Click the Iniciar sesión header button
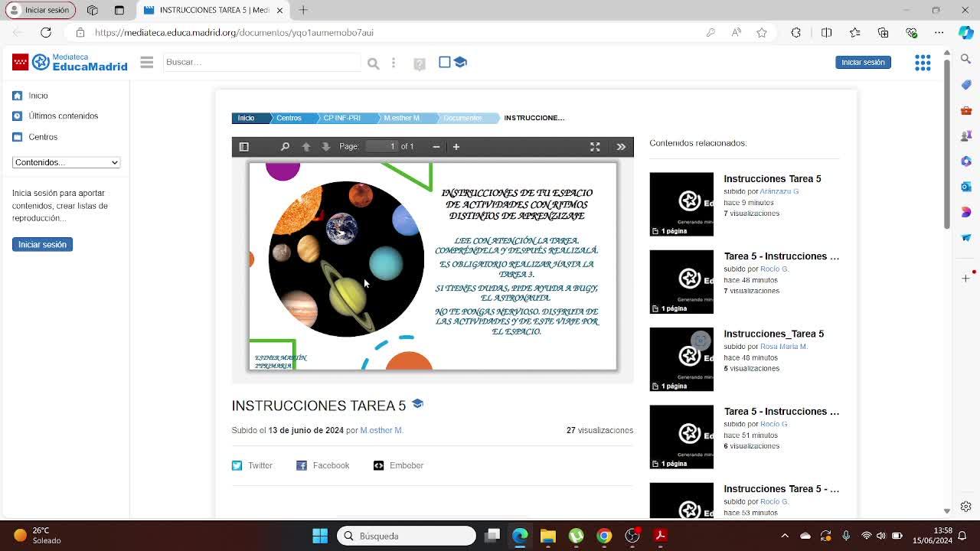The width and height of the screenshot is (980, 551). pos(863,62)
